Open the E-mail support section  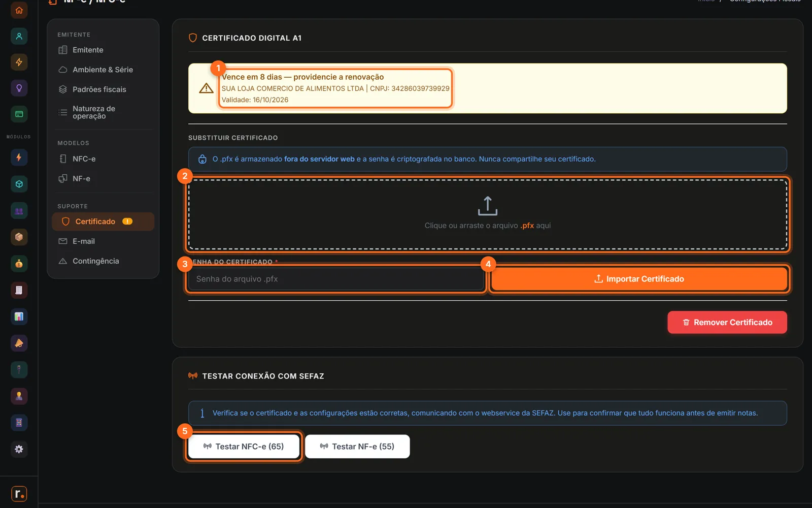click(x=103, y=241)
